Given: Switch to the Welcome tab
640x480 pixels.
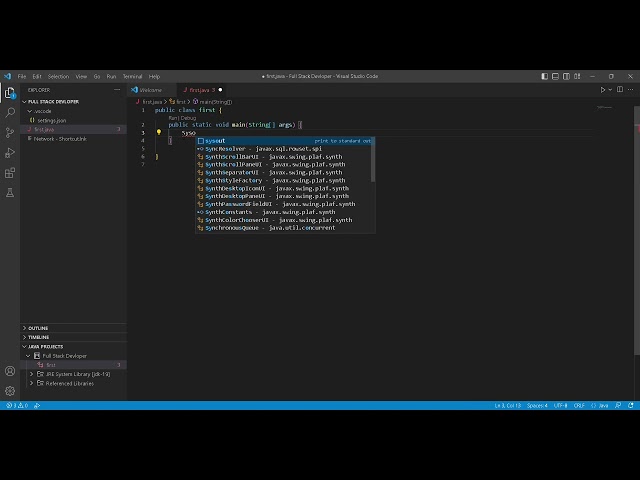Looking at the screenshot, I should click(150, 90).
